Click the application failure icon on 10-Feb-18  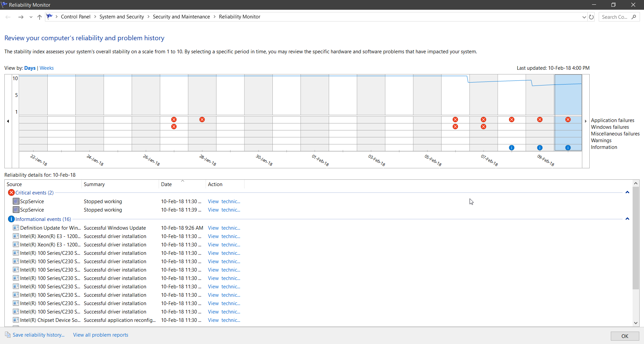pyautogui.click(x=568, y=120)
